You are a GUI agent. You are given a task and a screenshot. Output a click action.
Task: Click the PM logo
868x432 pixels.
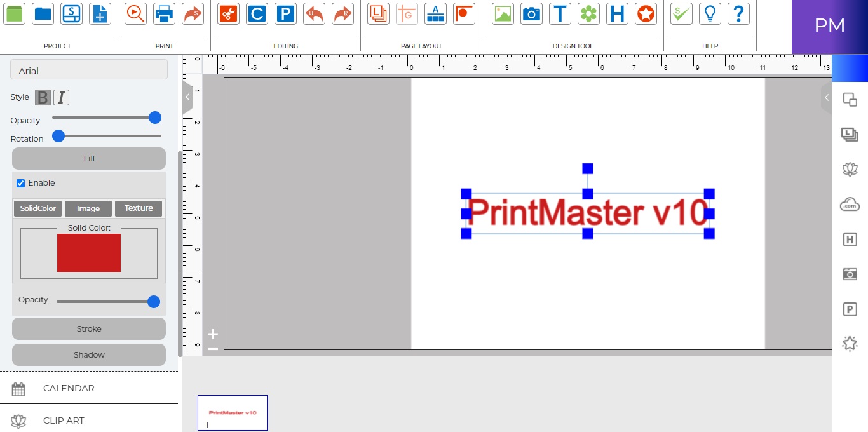click(x=830, y=27)
